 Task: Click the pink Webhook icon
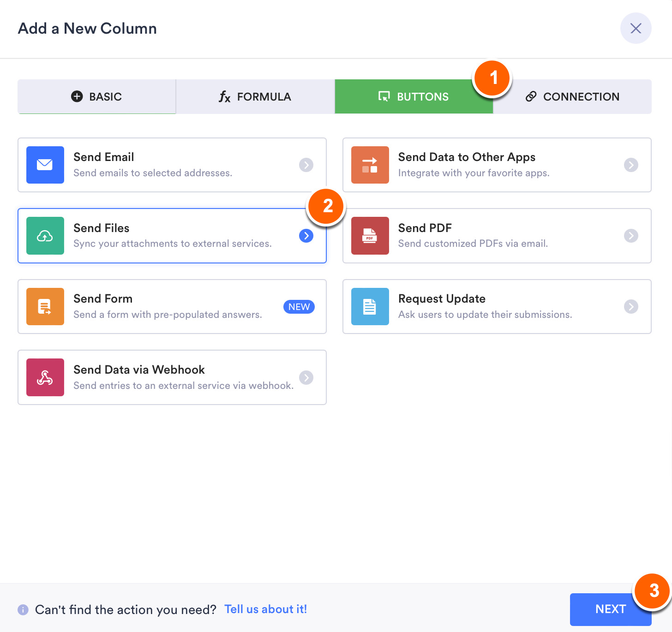[x=45, y=377]
